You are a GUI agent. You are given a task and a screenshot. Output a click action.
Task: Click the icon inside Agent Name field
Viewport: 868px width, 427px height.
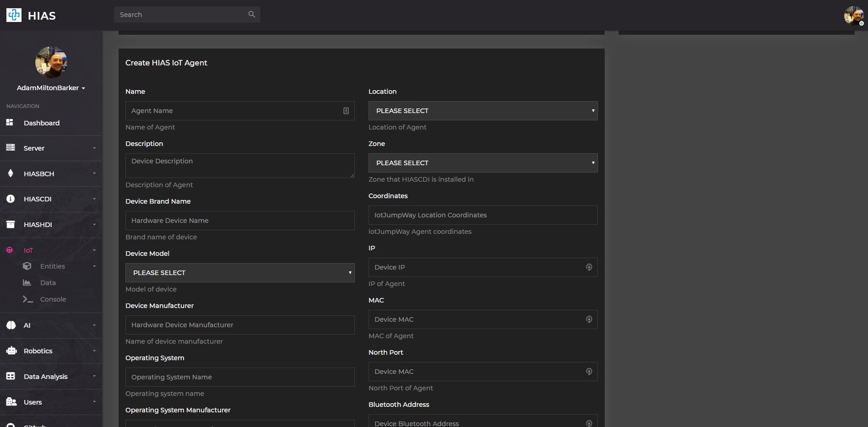pyautogui.click(x=346, y=111)
